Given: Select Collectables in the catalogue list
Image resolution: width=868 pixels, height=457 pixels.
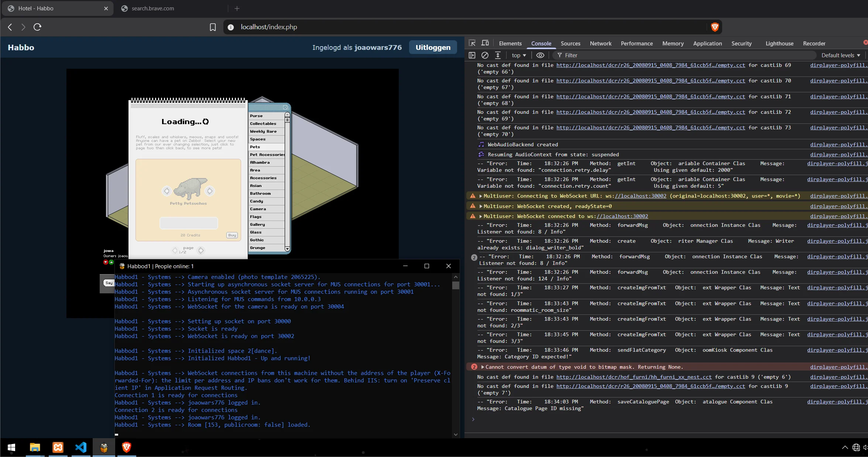Looking at the screenshot, I should coord(267,123).
